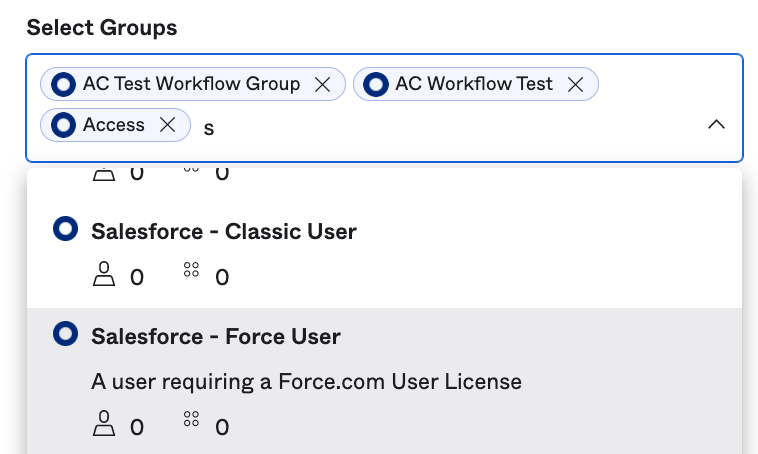This screenshot has width=758, height=454.
Task: Click the Access chip label
Action: 114,125
